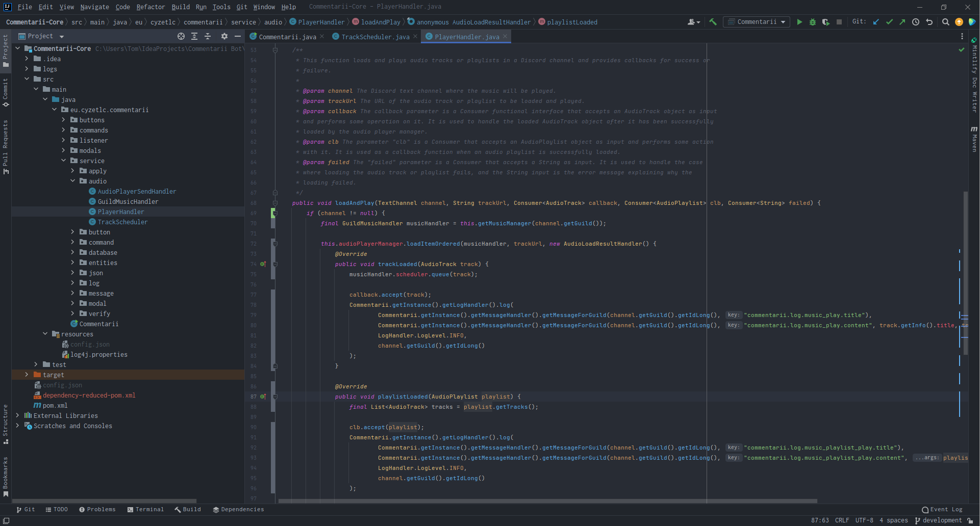The image size is (980, 526).
Task: Click the orange IDE updates icon
Action: tap(959, 22)
